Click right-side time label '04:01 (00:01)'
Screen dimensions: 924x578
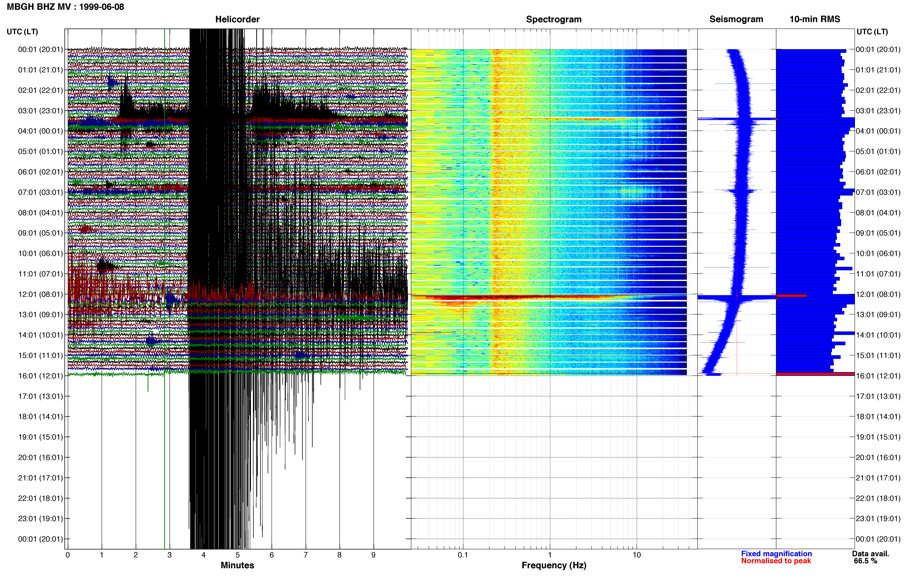tap(878, 131)
